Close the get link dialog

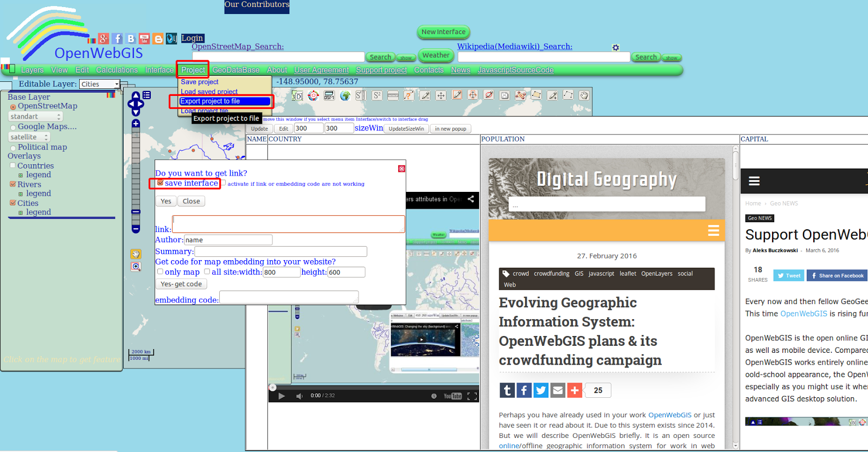point(401,169)
